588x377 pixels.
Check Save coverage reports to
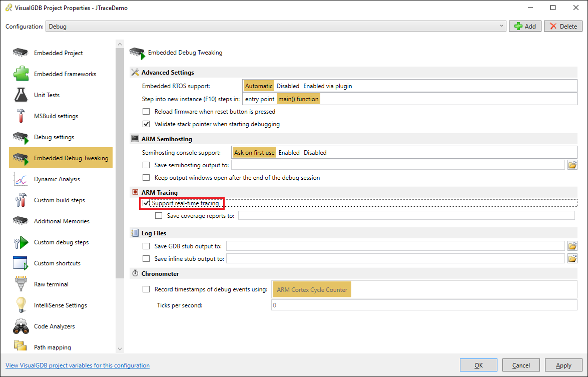pos(159,216)
